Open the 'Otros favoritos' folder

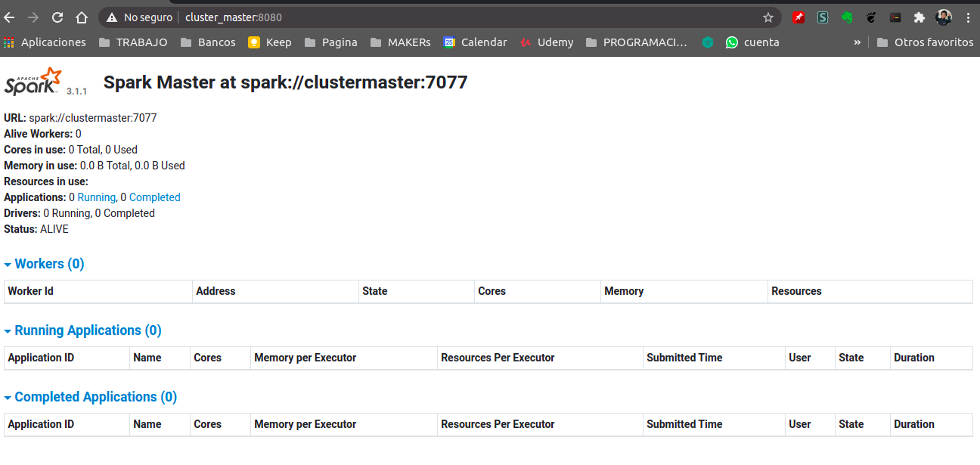[x=925, y=42]
